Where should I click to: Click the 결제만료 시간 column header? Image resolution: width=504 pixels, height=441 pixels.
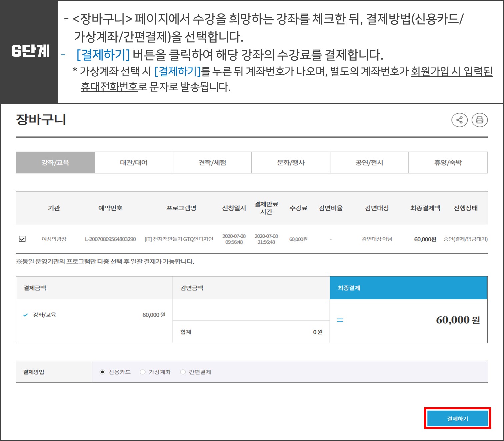[266, 208]
